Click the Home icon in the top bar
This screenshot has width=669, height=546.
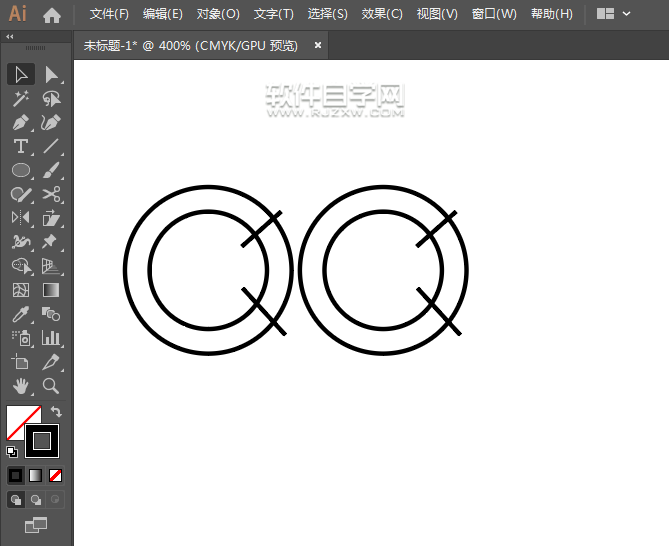pos(52,15)
